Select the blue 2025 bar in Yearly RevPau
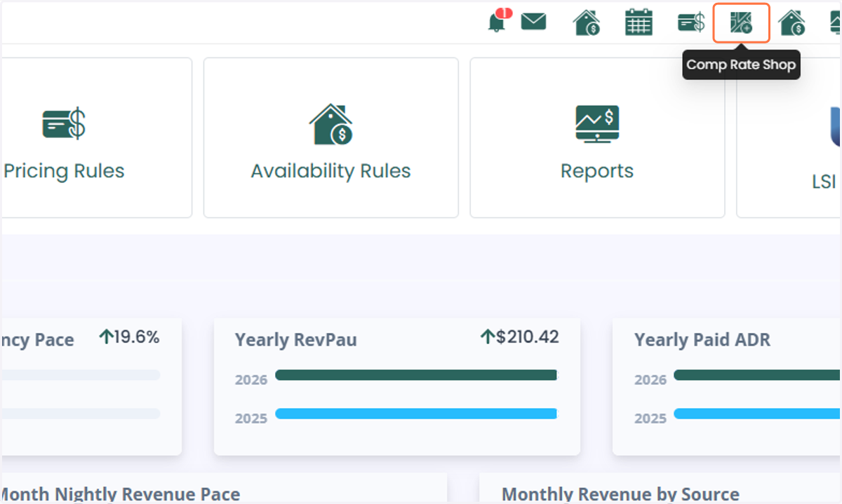This screenshot has width=842, height=504. (x=416, y=414)
